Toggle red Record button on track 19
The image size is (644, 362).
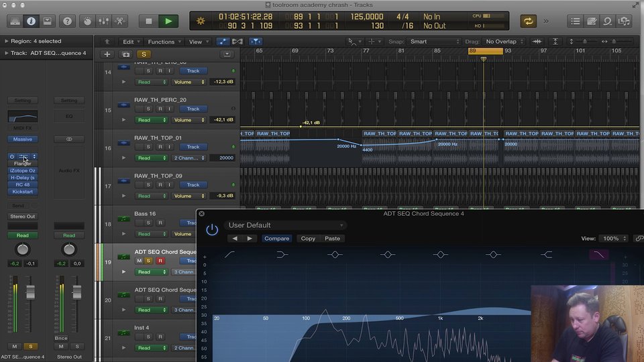pyautogui.click(x=160, y=261)
